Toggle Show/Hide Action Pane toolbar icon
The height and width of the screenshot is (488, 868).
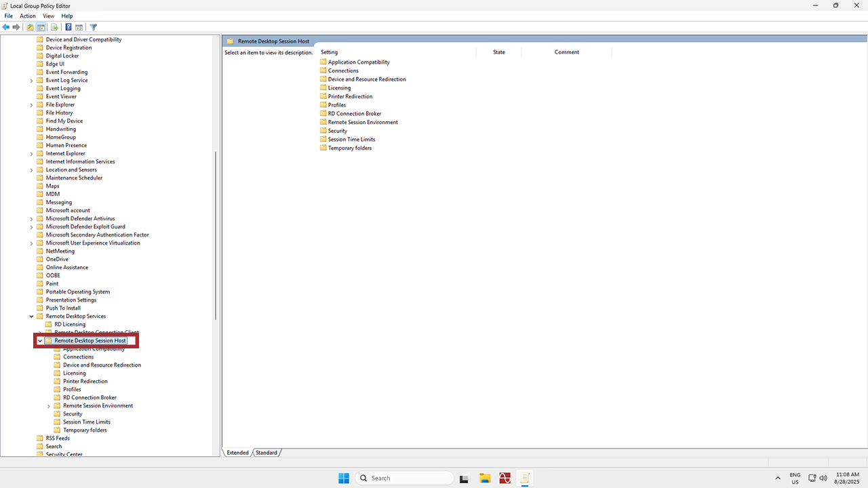pos(79,27)
